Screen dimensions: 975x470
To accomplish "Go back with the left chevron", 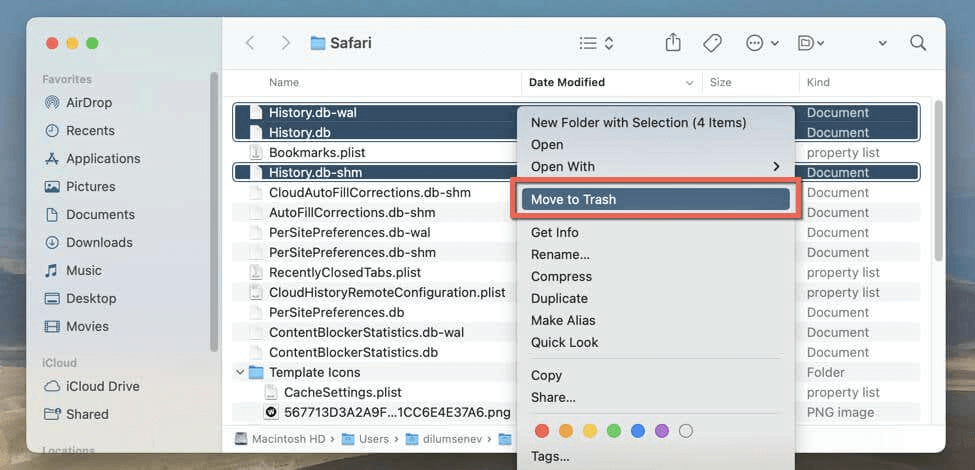I will pyautogui.click(x=250, y=43).
